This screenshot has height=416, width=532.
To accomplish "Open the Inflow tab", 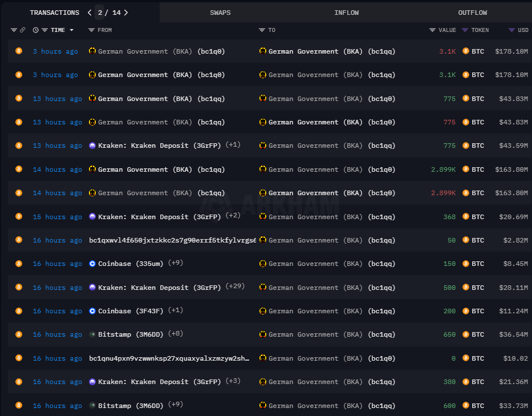I will tap(347, 13).
